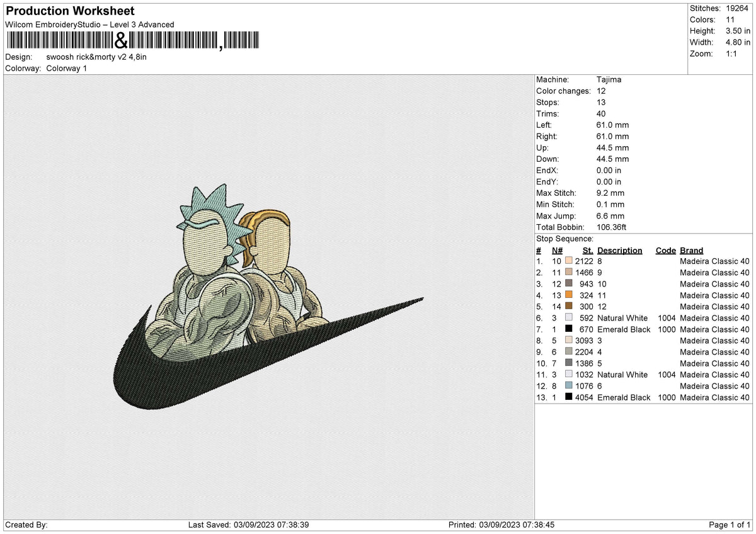Screen dimensions: 756x534
Task: Click 'Madeira Classic 40' in stop 1 row
Action: tap(714, 261)
